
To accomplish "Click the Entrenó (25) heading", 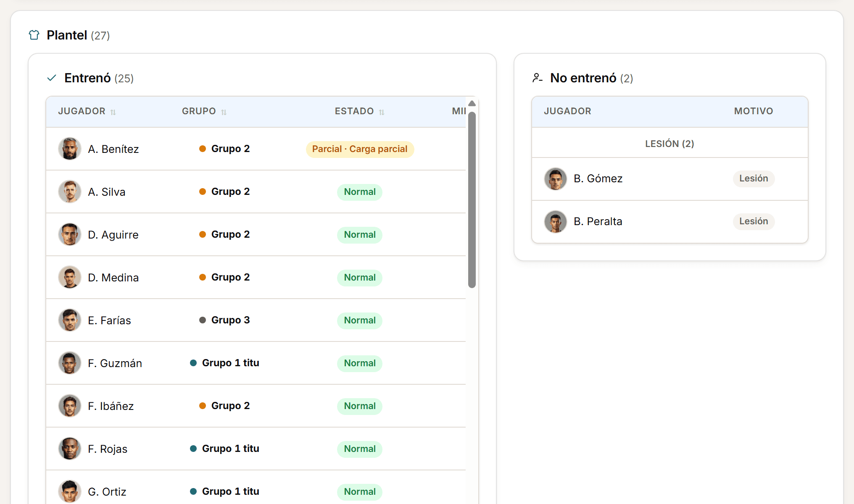I will (99, 78).
